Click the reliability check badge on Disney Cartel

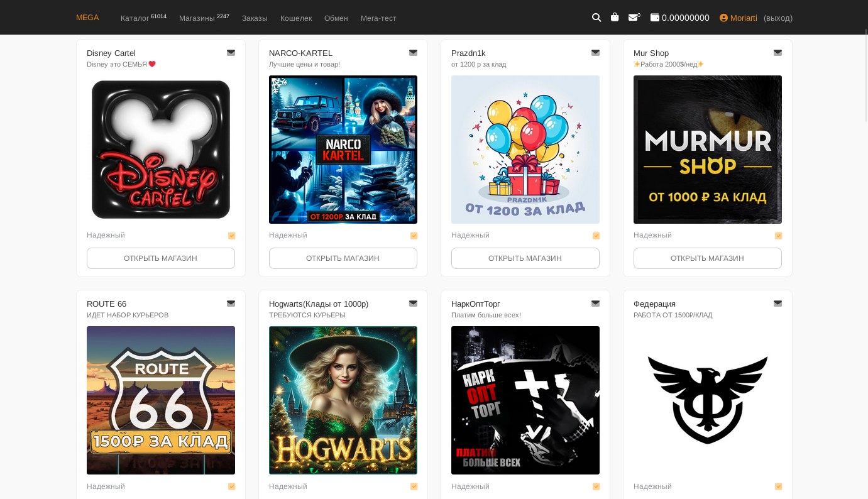(x=231, y=236)
